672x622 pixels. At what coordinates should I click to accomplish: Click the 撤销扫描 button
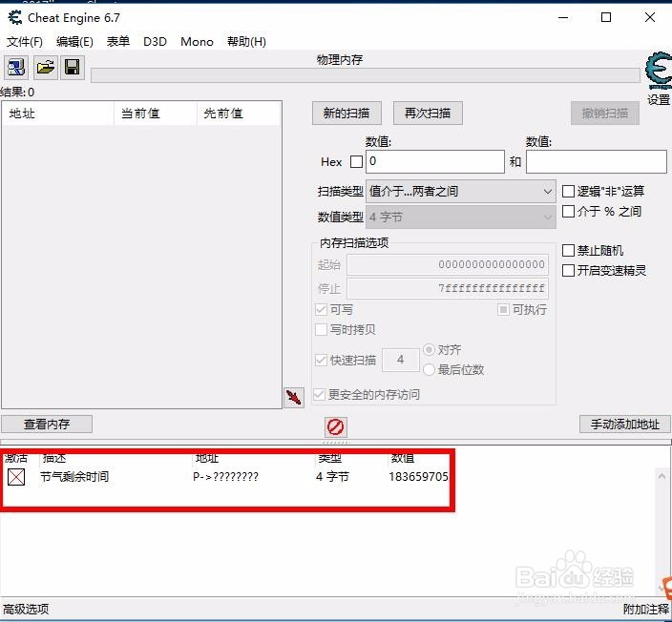[605, 114]
